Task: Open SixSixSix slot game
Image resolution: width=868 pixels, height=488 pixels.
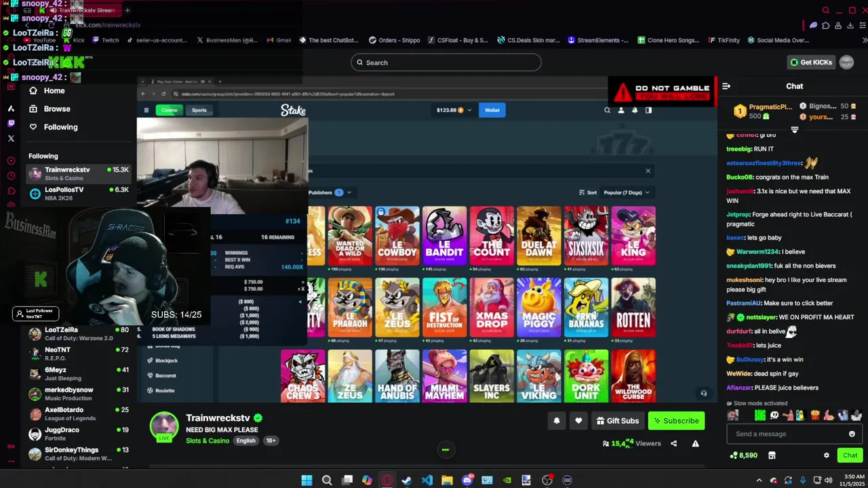Action: 586,236
